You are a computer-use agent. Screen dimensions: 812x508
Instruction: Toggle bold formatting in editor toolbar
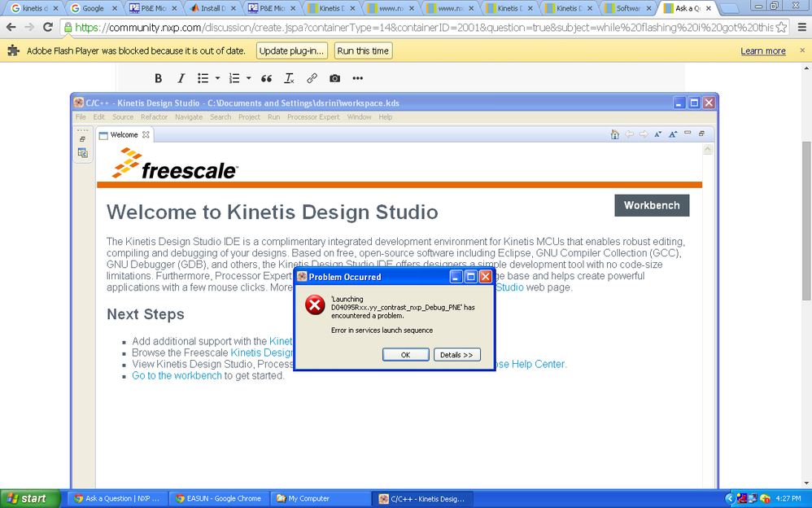coord(159,78)
